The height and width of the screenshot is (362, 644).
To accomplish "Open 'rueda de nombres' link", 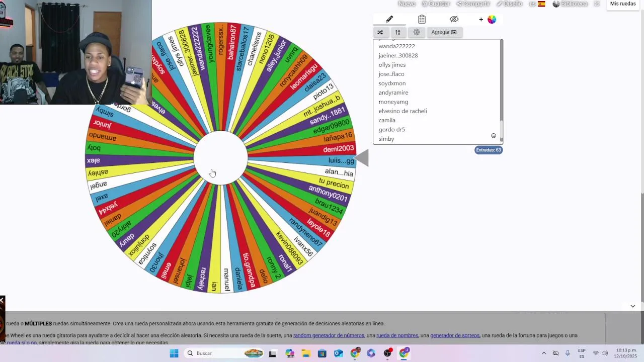I will pyautogui.click(x=397, y=335).
